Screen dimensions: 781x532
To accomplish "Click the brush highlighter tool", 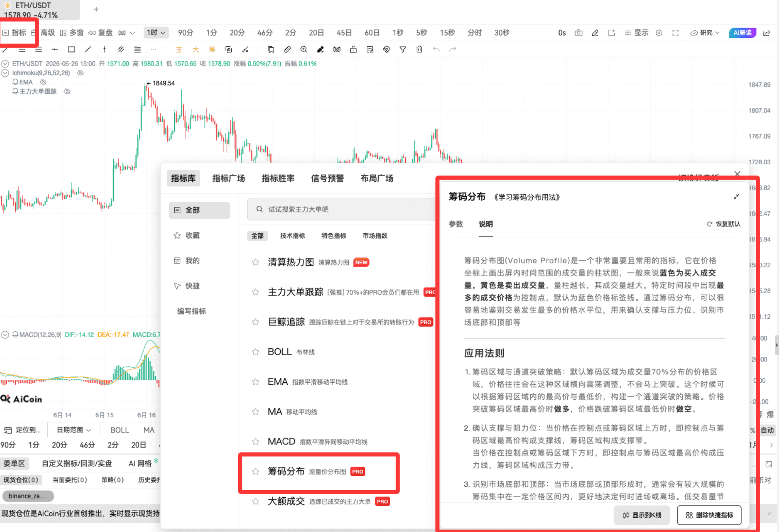I will [x=320, y=49].
